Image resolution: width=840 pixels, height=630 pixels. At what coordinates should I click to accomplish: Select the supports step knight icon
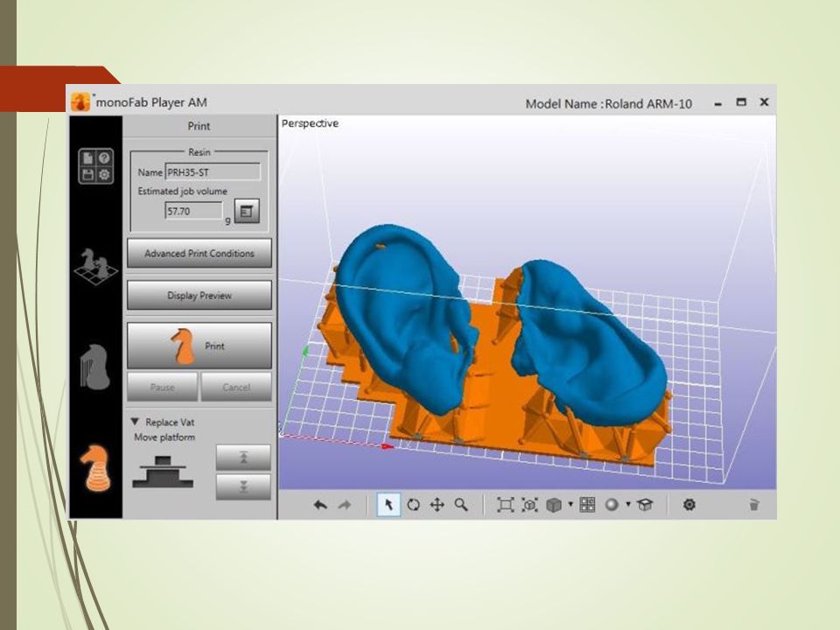(x=95, y=367)
